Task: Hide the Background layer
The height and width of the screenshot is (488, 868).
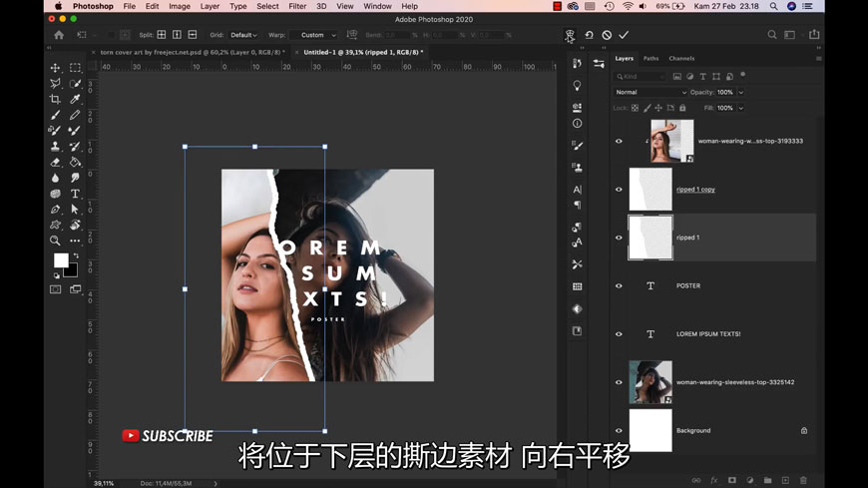Action: (619, 430)
